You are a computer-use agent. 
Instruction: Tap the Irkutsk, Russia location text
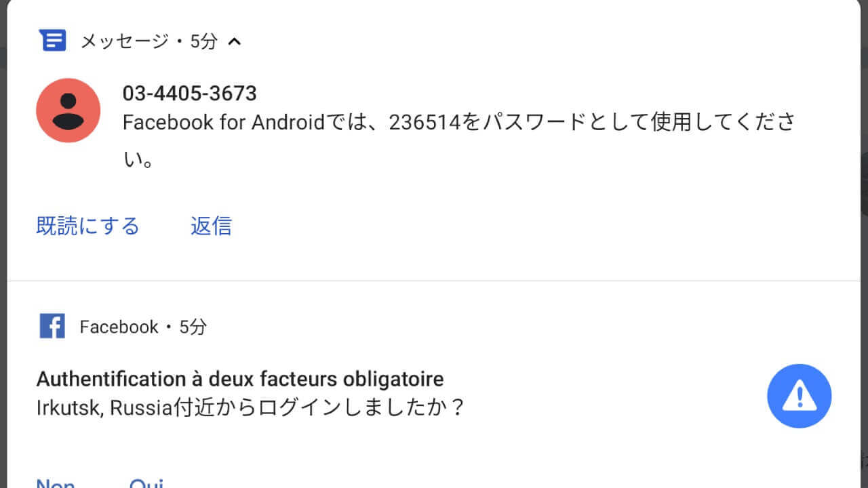102,408
